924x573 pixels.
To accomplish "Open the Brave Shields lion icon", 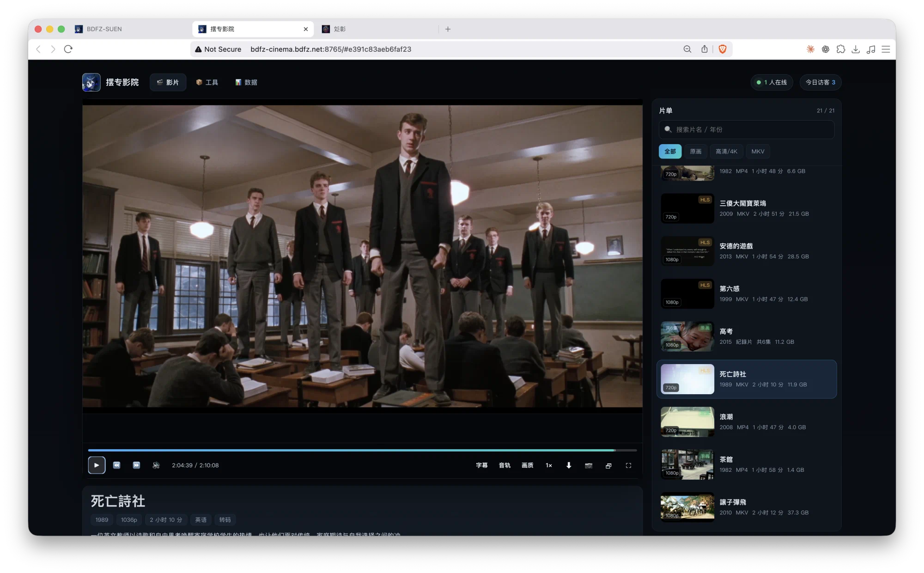I will tap(723, 49).
